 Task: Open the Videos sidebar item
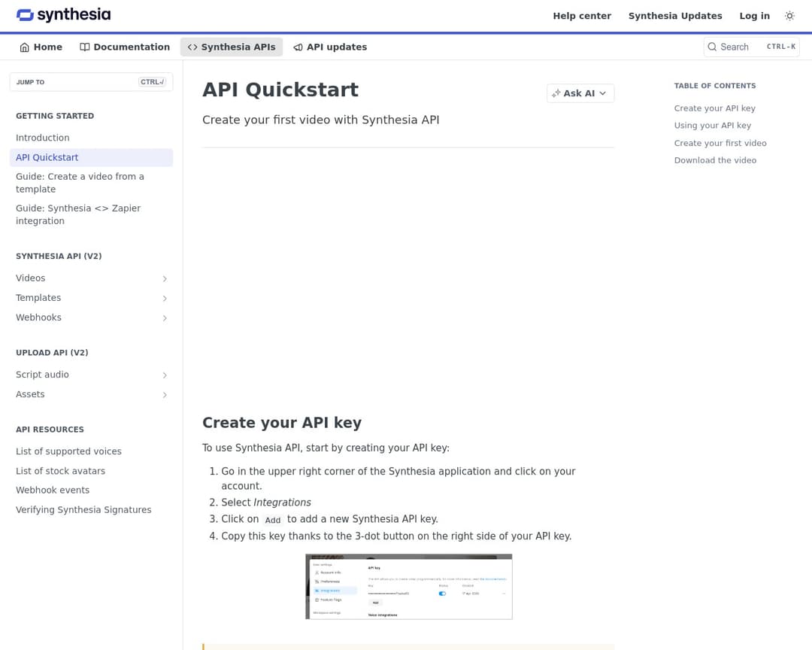tap(31, 278)
